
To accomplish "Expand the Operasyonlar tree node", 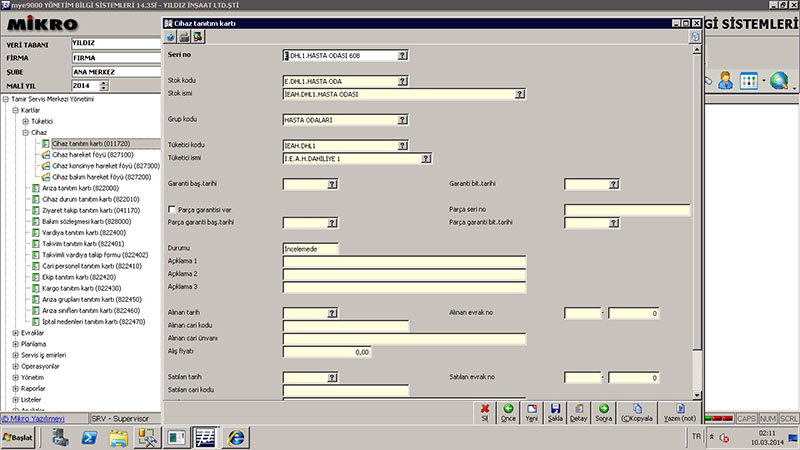I will click(x=15, y=366).
